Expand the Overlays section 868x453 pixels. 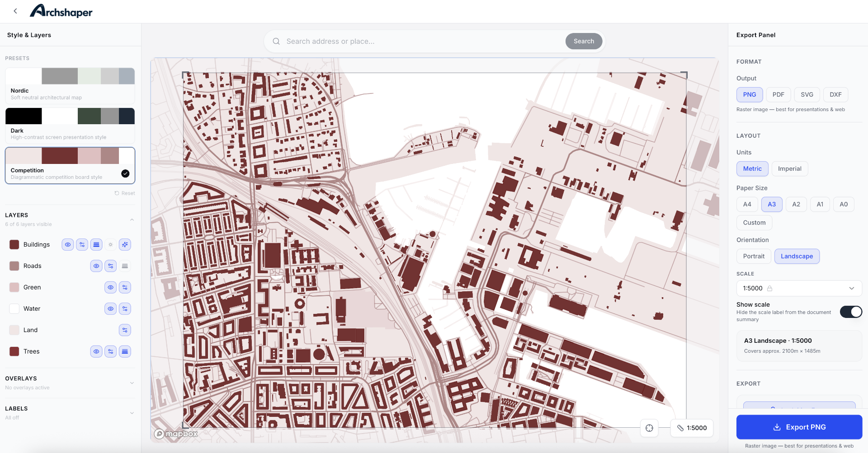(70, 383)
